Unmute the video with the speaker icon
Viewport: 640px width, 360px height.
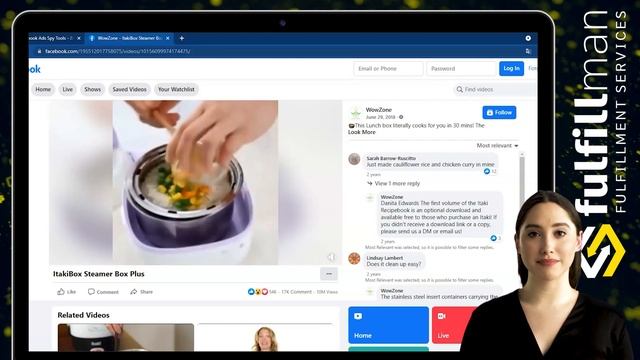click(x=331, y=257)
